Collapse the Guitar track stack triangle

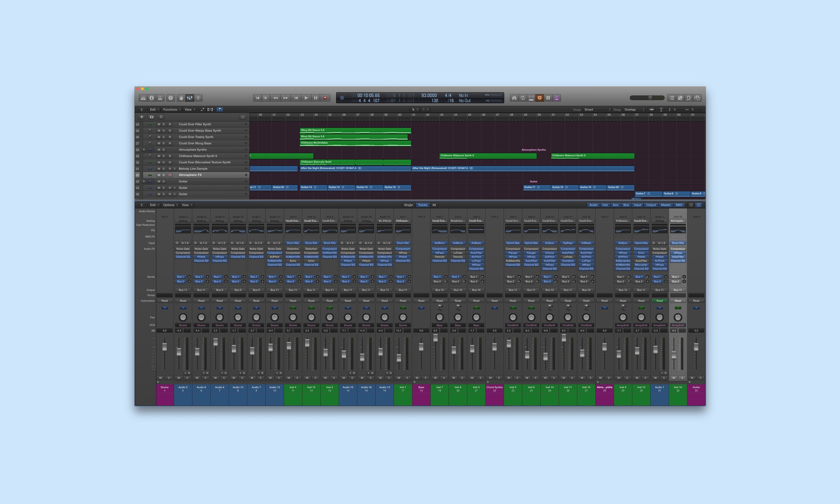point(144,181)
